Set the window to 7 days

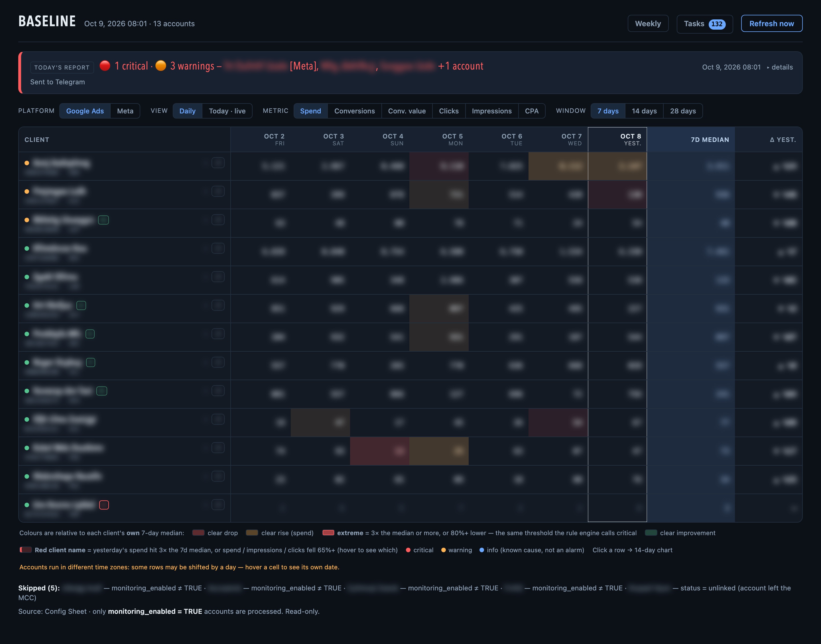608,111
